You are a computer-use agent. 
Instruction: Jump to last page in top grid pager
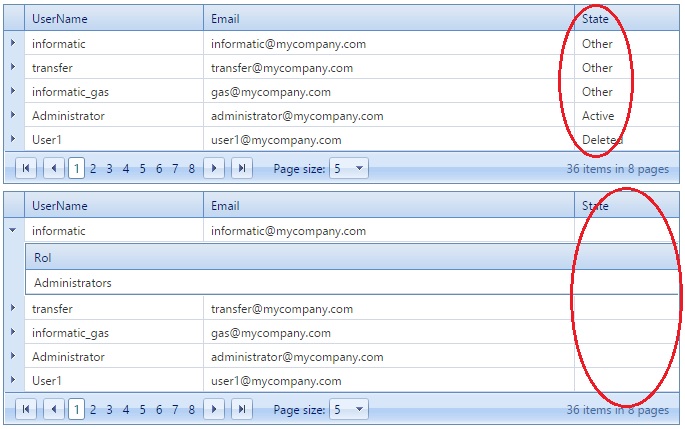coord(242,168)
